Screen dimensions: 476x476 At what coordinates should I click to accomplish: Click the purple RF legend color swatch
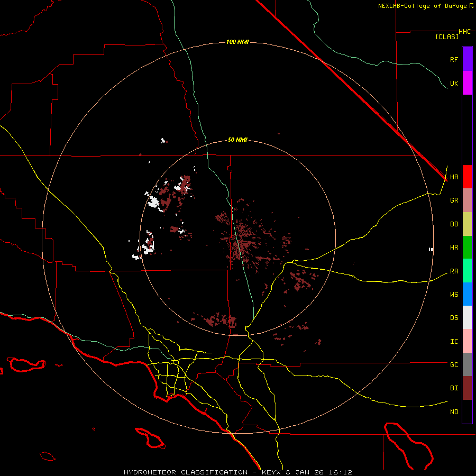[467, 59]
